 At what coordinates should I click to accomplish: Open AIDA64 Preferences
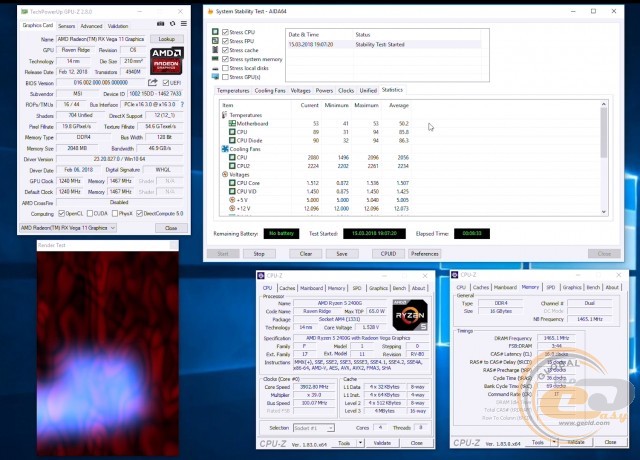click(424, 253)
